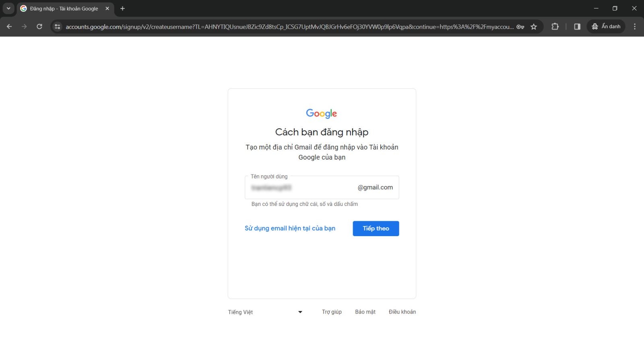This screenshot has height=349, width=644.
Task: Open the Bảo mật privacy link
Action: 365,312
